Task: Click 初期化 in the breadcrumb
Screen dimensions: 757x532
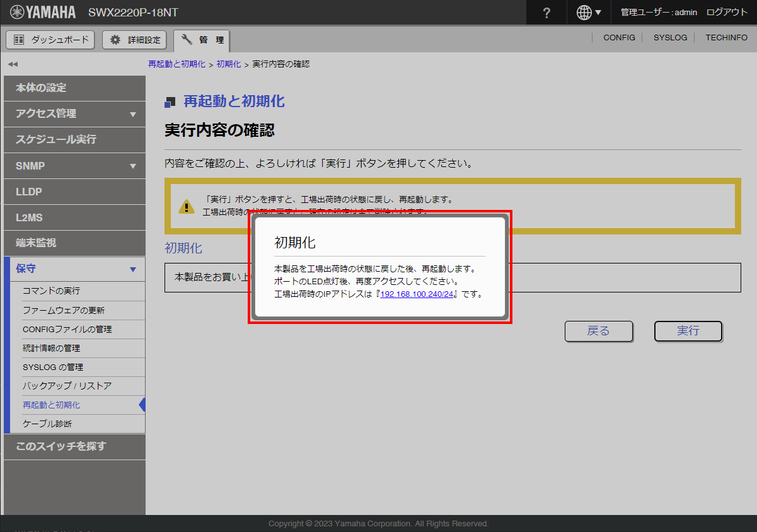Action: pos(228,64)
